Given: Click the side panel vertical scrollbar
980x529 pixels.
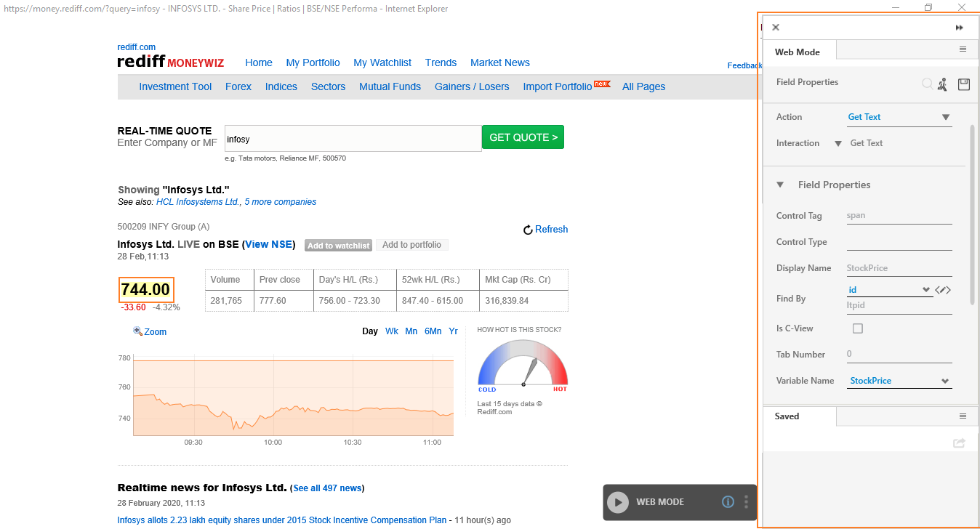Looking at the screenshot, I should tap(973, 214).
